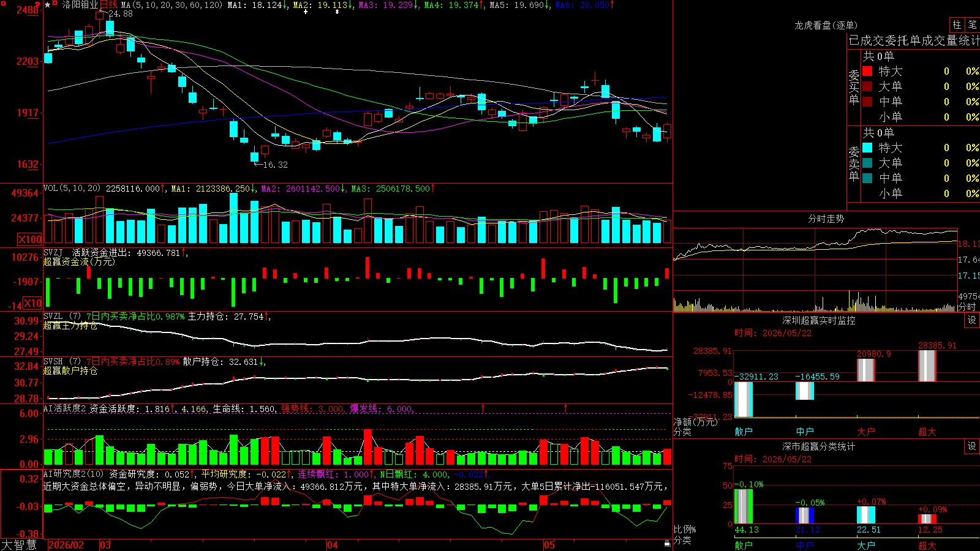Image resolution: width=980 pixels, height=551 pixels.
Task: Select the 龙虎看盘(逐单) panel title
Action: (x=826, y=25)
